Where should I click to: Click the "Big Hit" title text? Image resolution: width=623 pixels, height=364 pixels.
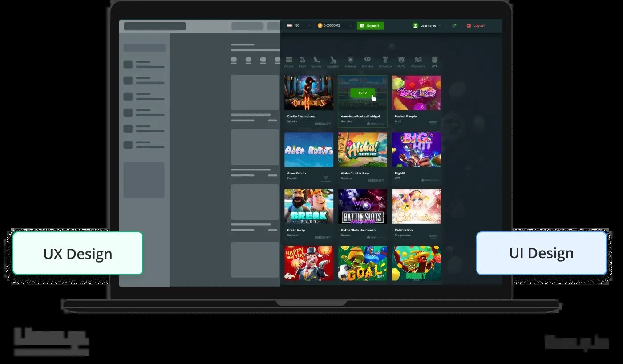(400, 174)
